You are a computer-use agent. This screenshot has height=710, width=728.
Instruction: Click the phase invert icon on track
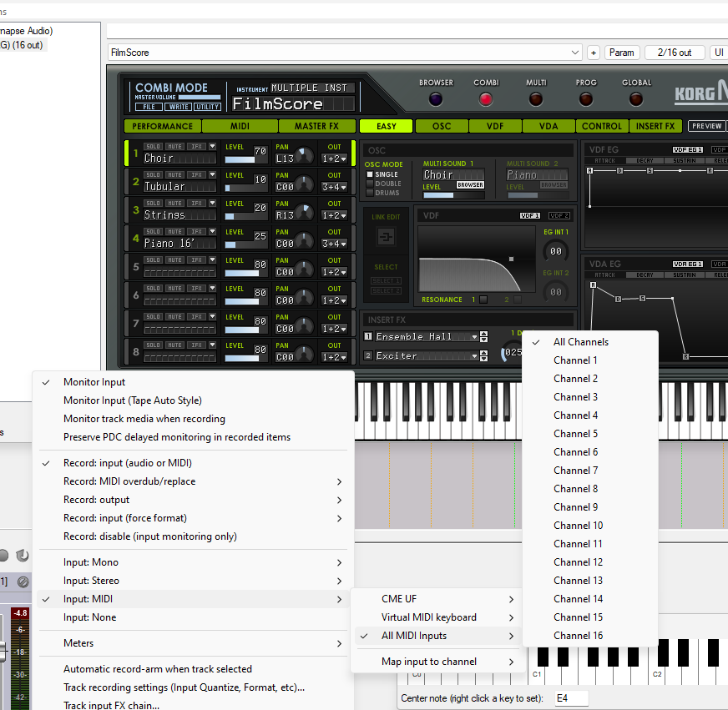coord(23,581)
